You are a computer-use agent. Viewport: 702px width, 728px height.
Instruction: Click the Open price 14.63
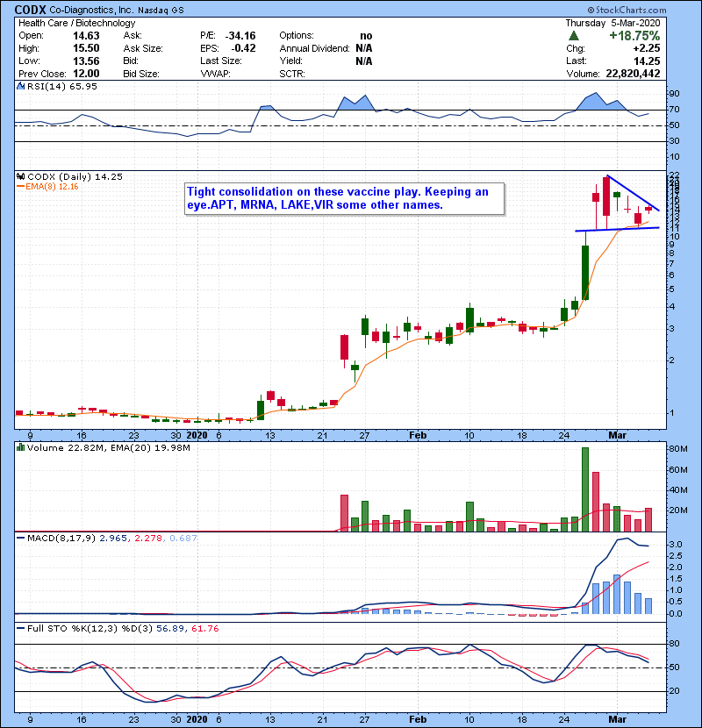86,36
